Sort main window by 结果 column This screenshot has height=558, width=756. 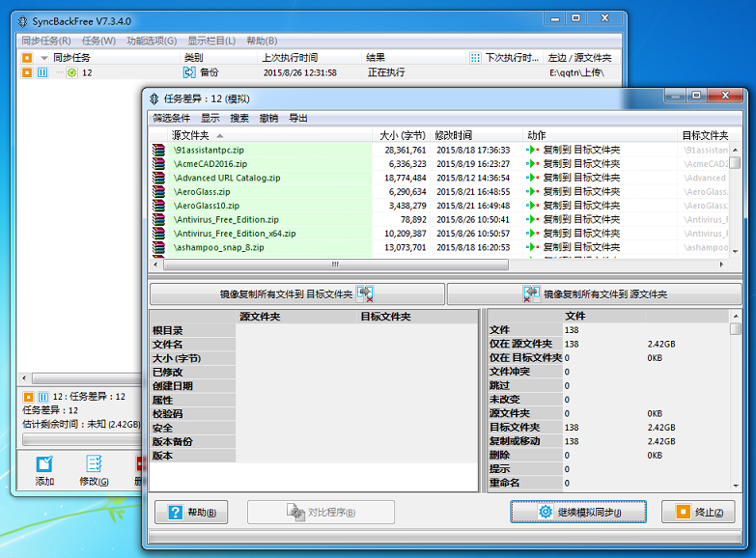[376, 58]
